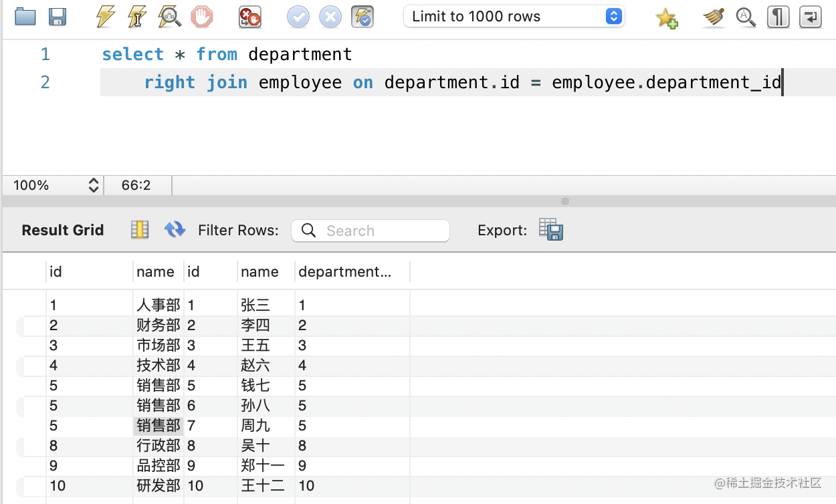Toggle invisible characters display
836x504 pixels.
[778, 17]
